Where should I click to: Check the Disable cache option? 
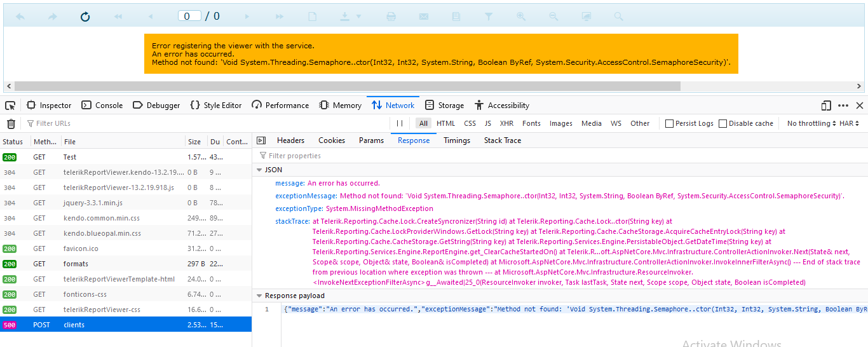722,124
